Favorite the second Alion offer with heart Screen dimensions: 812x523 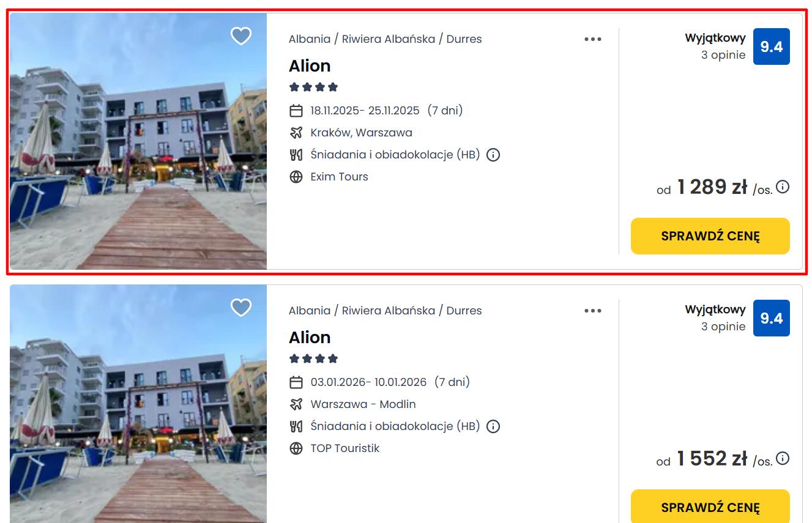tap(240, 308)
